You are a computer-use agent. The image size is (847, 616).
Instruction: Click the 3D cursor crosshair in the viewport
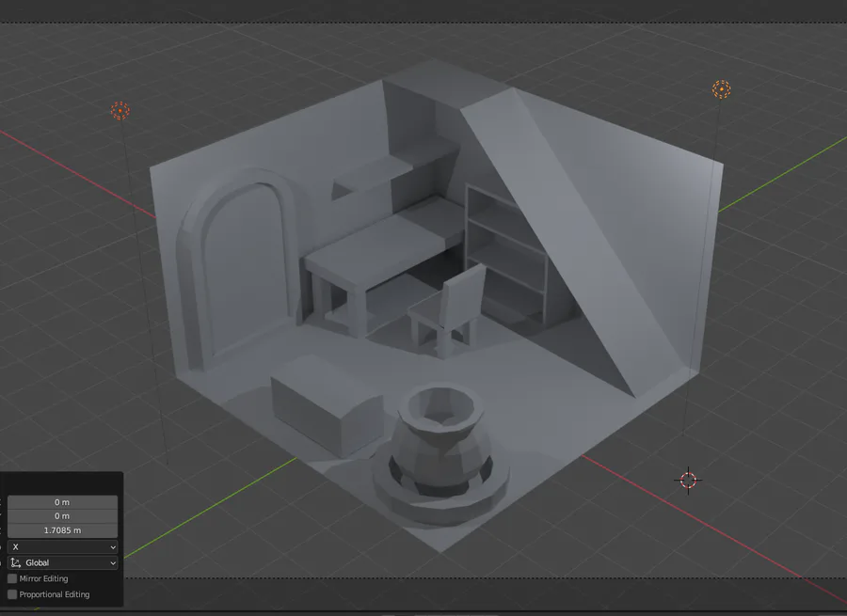click(688, 480)
